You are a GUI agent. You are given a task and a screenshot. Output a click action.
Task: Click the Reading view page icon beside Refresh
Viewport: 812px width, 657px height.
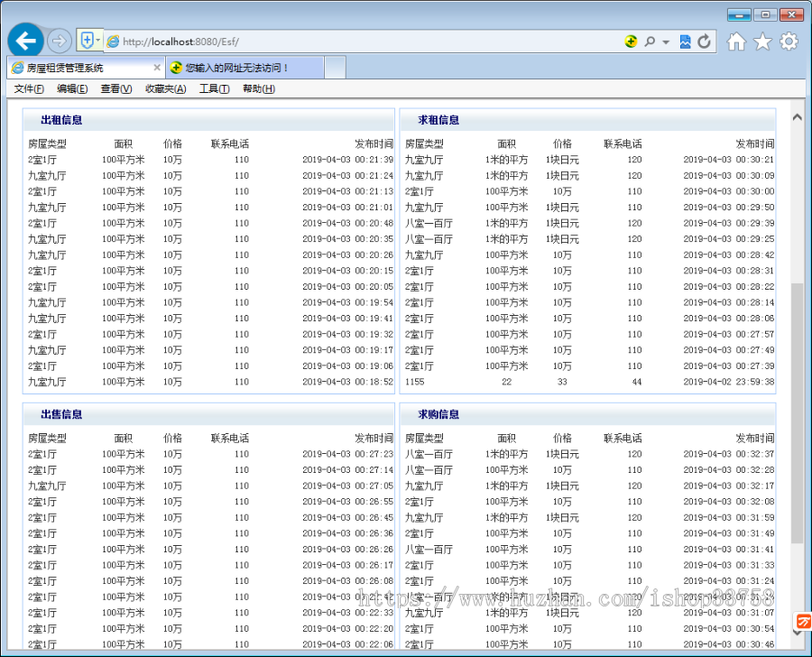click(x=687, y=41)
